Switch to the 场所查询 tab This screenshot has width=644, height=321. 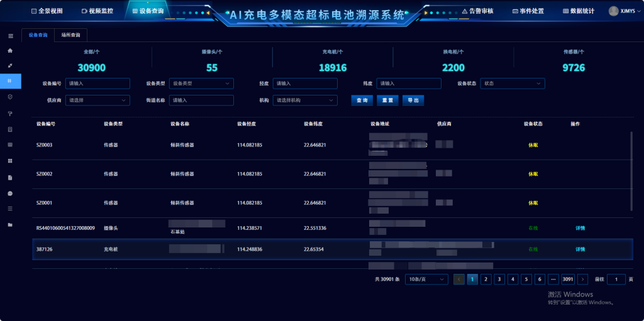[70, 35]
